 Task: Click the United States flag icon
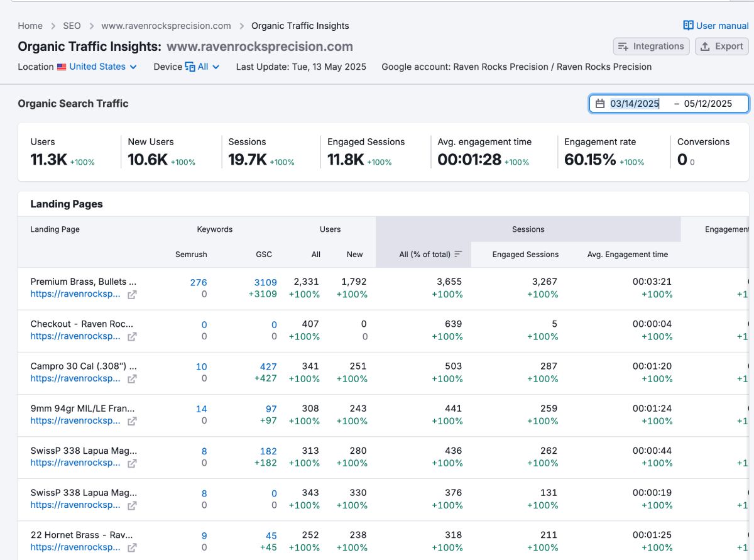click(x=62, y=67)
